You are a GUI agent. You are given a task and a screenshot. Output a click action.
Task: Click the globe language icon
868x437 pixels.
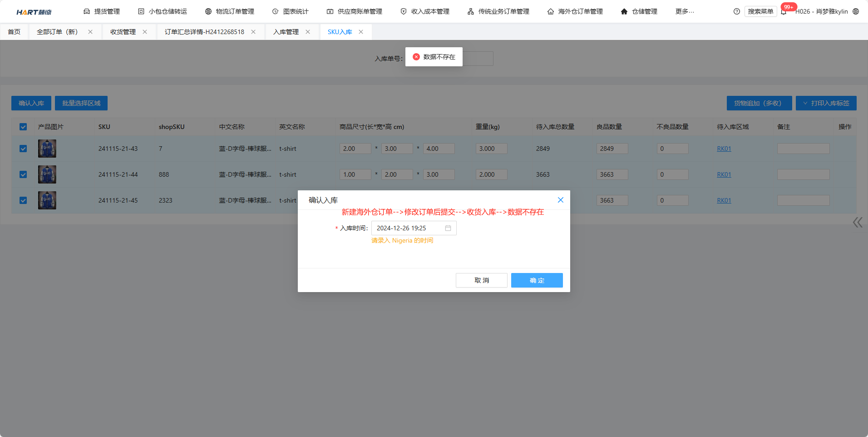856,11
